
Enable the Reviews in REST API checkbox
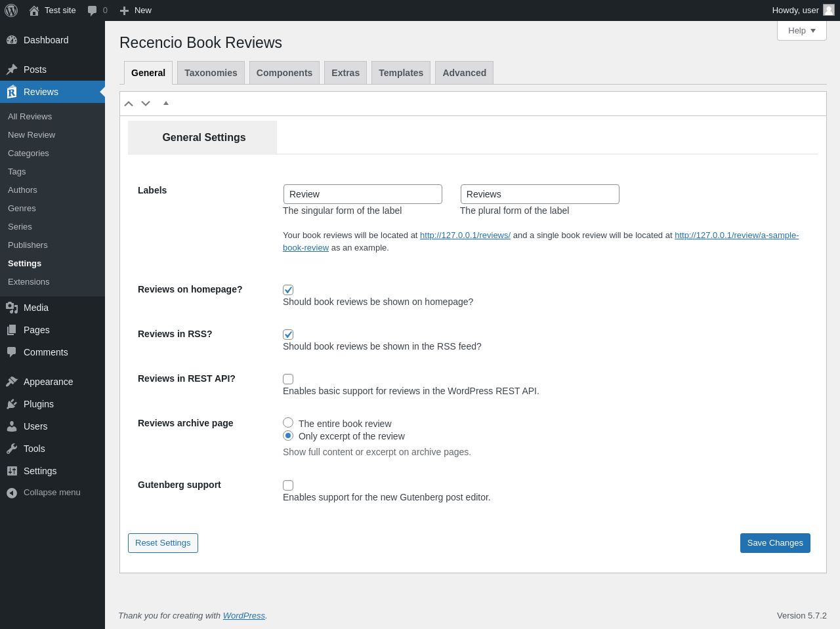[x=288, y=379]
